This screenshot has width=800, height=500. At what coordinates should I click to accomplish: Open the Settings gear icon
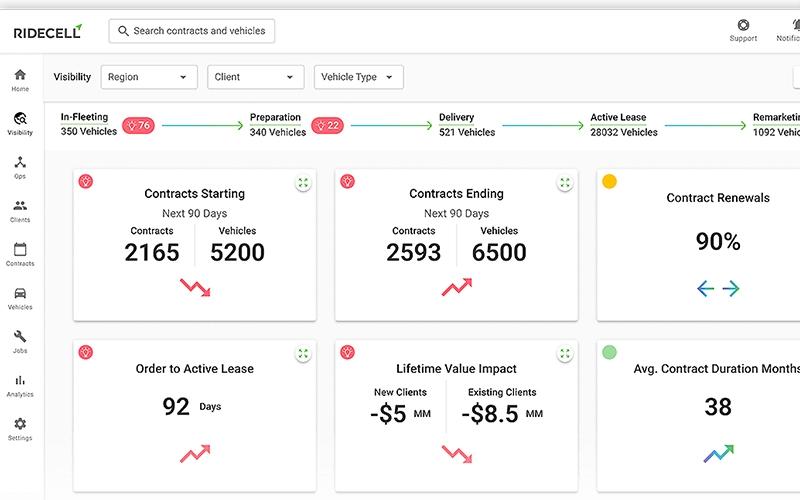point(20,423)
